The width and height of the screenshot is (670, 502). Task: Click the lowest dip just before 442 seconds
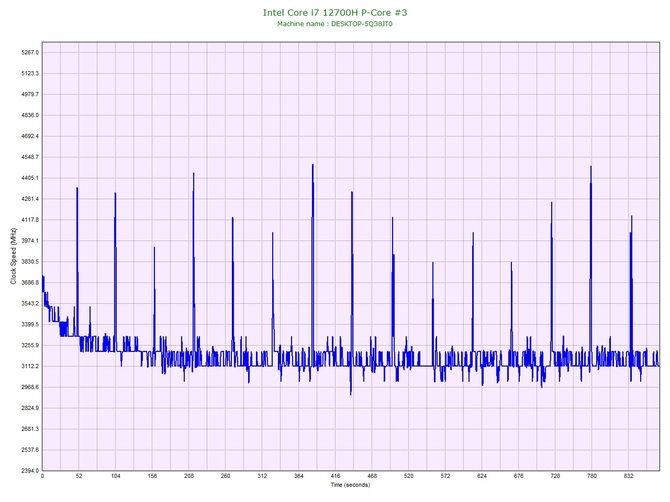click(351, 393)
